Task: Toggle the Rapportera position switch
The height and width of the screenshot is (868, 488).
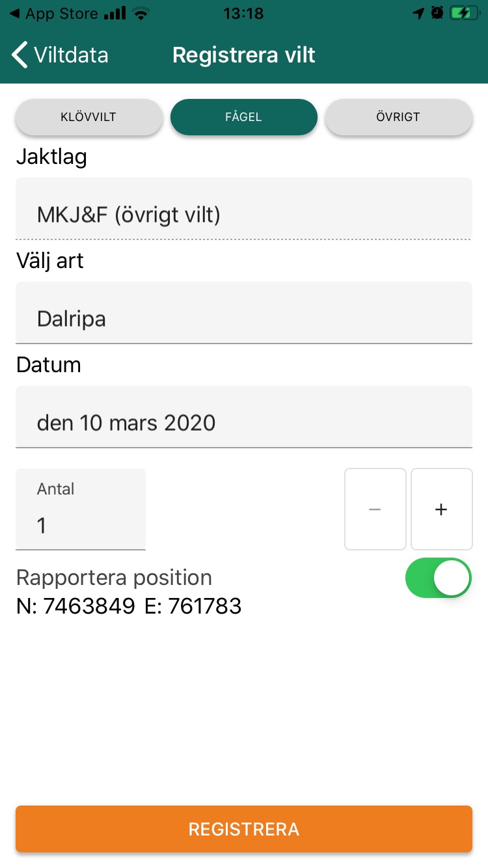Action: [x=439, y=578]
